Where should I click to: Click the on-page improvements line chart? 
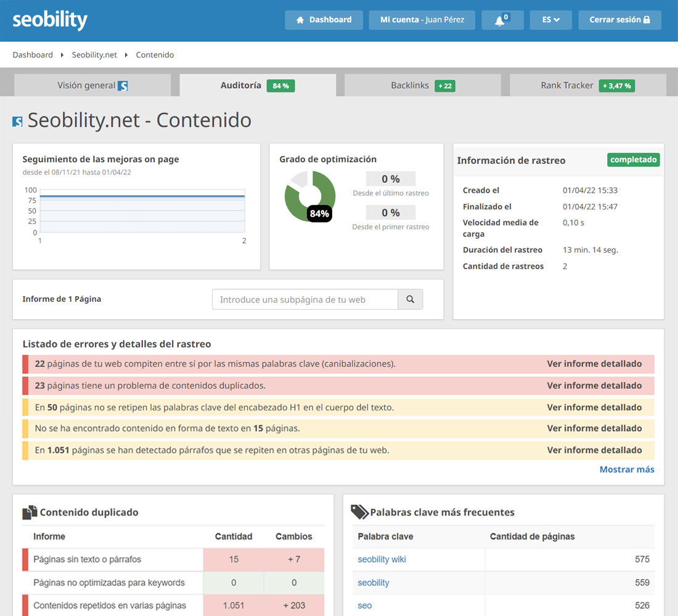pyautogui.click(x=142, y=211)
